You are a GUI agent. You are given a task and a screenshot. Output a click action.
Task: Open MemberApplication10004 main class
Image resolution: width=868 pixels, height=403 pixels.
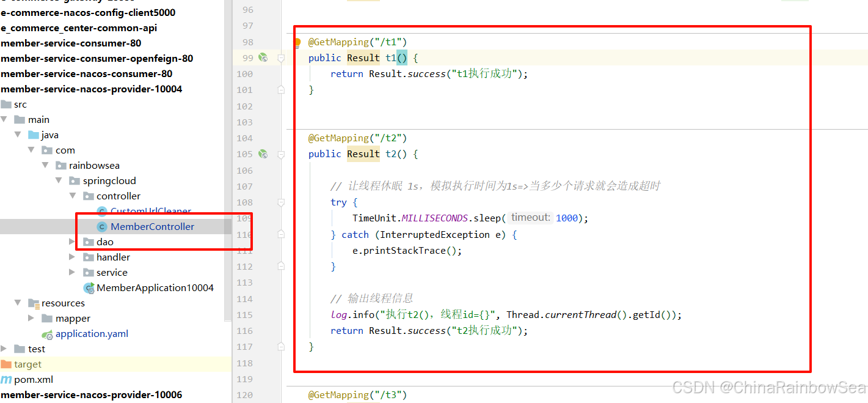point(155,287)
